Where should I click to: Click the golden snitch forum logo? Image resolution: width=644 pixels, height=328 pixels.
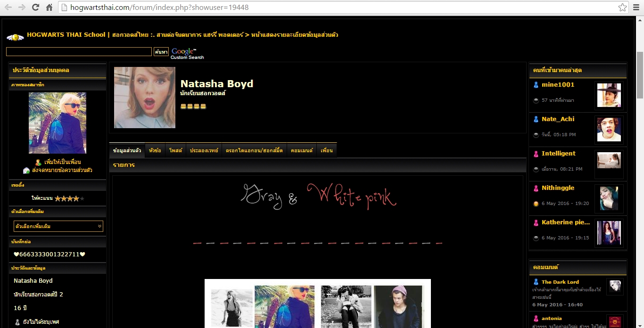(x=15, y=37)
